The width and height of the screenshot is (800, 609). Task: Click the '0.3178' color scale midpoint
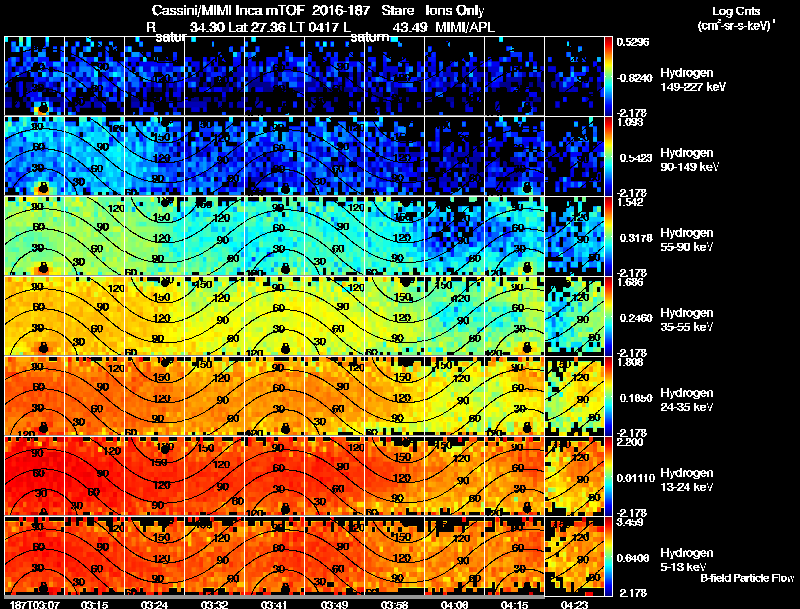click(x=636, y=238)
